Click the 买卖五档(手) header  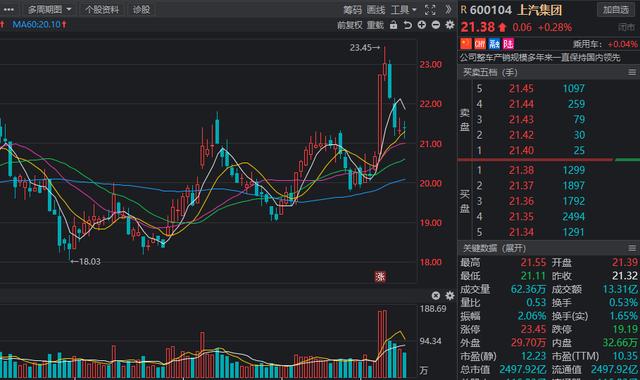click(490, 73)
